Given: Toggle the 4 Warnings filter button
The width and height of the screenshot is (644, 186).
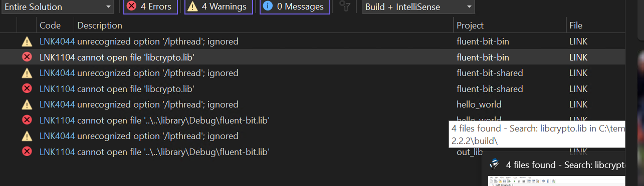Looking at the screenshot, I should click(219, 6).
